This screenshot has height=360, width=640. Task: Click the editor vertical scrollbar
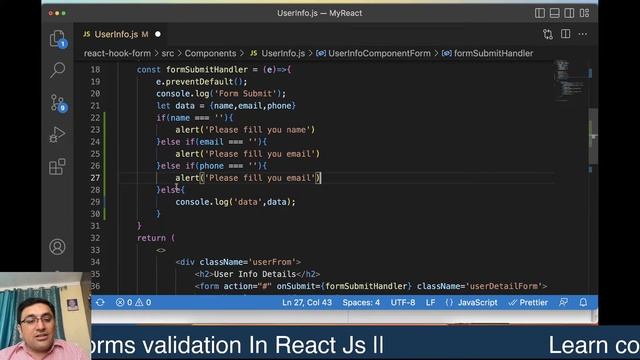(593, 136)
